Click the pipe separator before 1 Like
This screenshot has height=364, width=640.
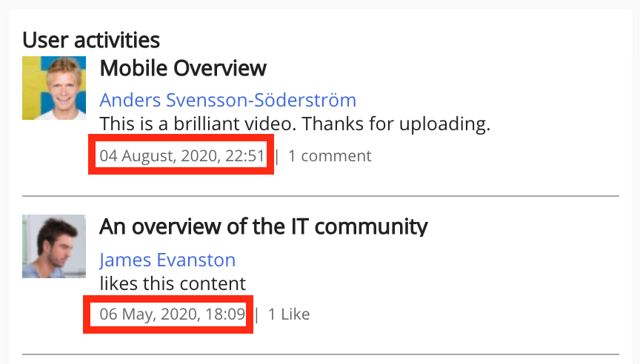point(257,314)
